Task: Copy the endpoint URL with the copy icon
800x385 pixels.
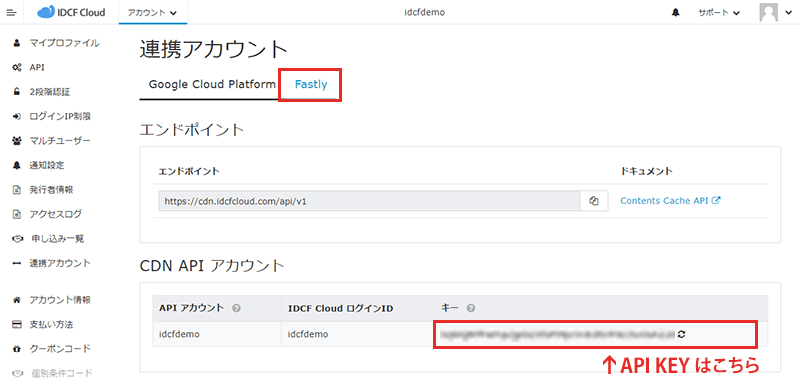Action: click(x=593, y=201)
